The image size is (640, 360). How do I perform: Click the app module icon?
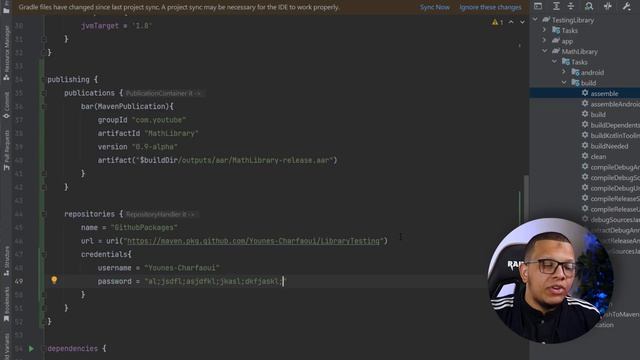tap(556, 40)
